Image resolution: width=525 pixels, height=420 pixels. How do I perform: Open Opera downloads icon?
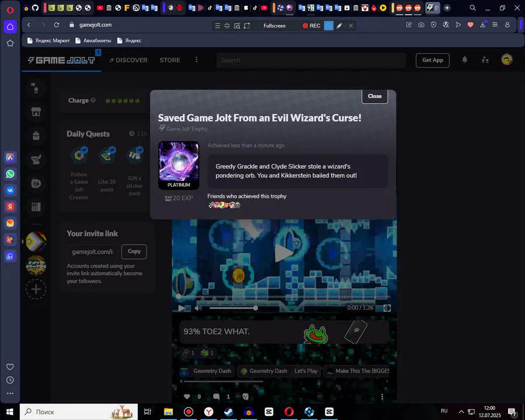(483, 24)
